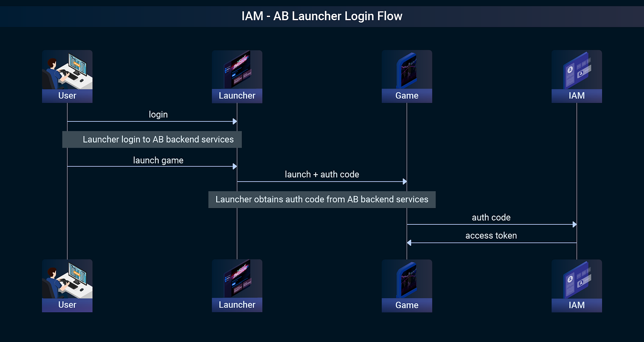The width and height of the screenshot is (644, 342).
Task: Click the launch + auth code message
Action: pyautogui.click(x=322, y=174)
